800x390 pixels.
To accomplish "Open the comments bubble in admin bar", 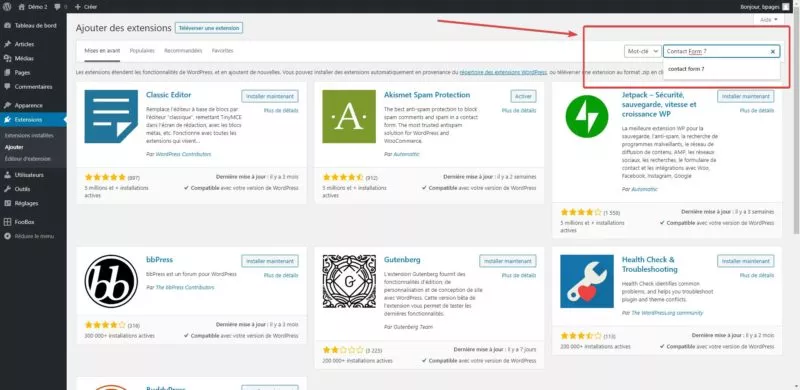I will [x=60, y=7].
